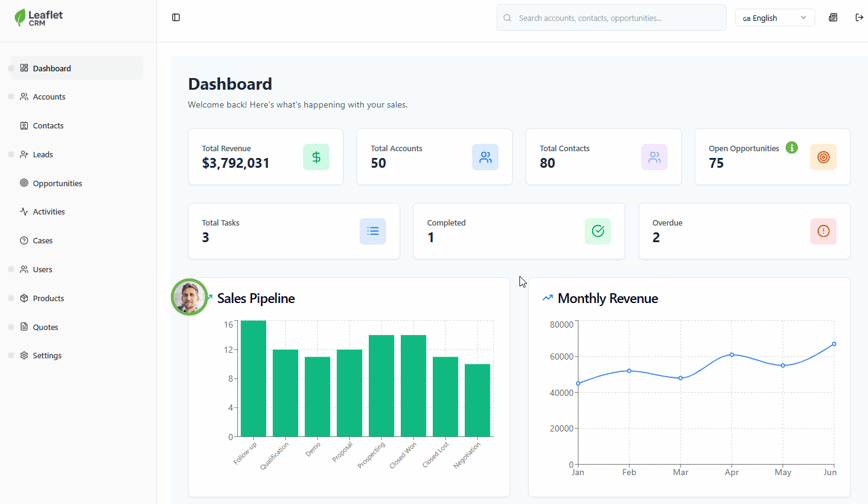Click the Welcome back subtitle text
The width and height of the screenshot is (868, 504).
coord(298,104)
